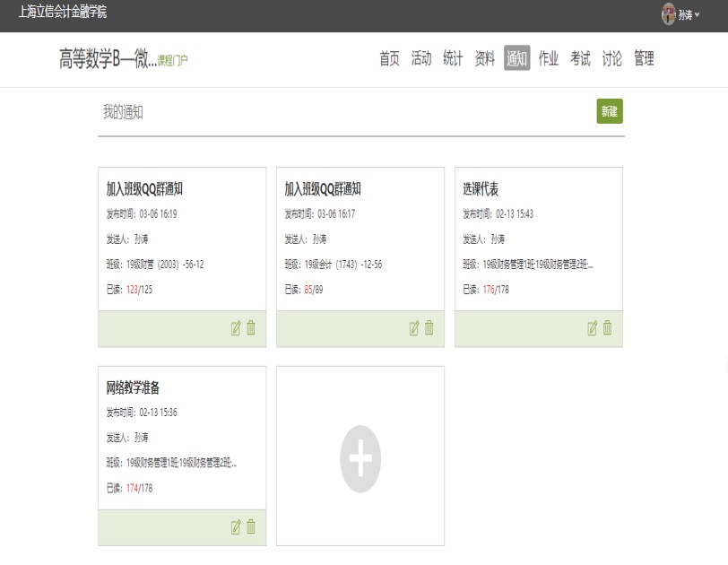Edit the 网络教学准备 notice
728x565 pixels.
(236, 527)
